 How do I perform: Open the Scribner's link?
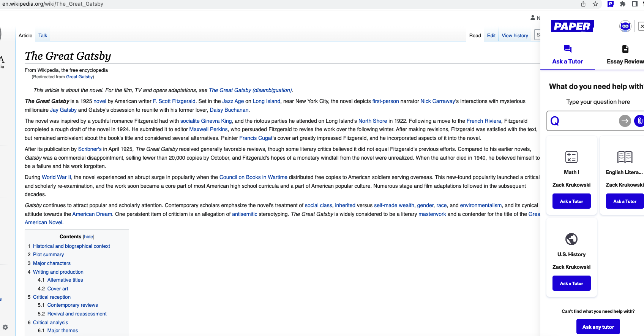click(x=90, y=149)
